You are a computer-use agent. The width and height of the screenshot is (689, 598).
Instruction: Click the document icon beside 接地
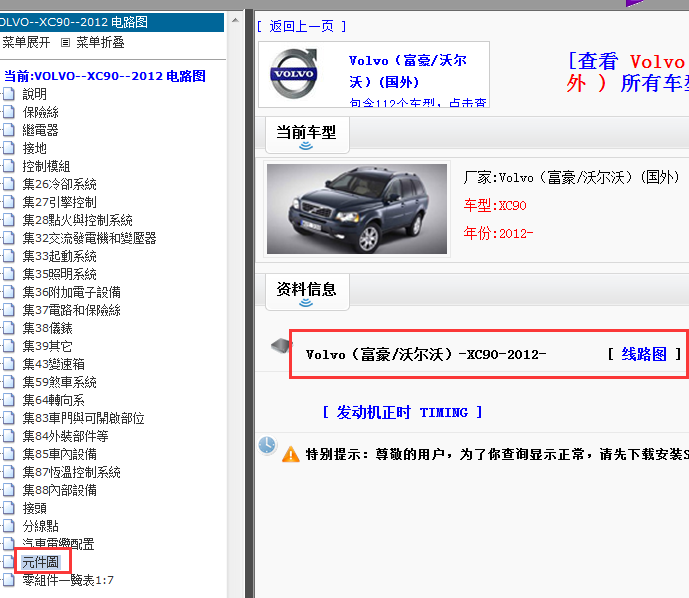[x=9, y=148]
